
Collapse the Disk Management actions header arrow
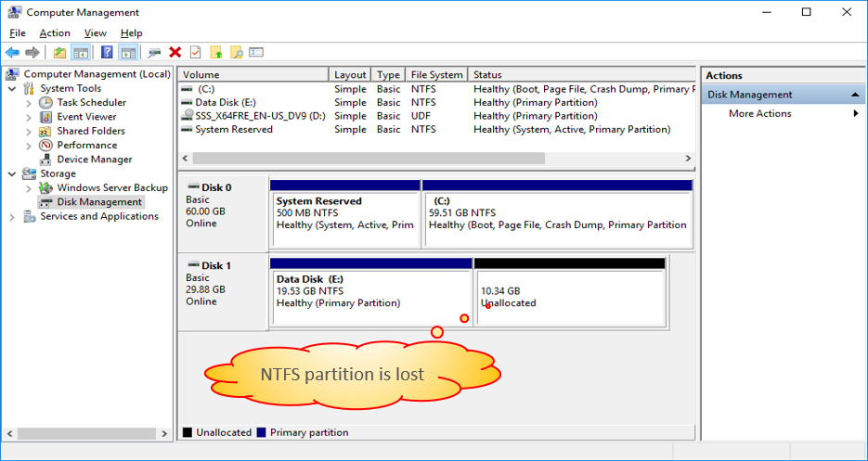pos(855,95)
